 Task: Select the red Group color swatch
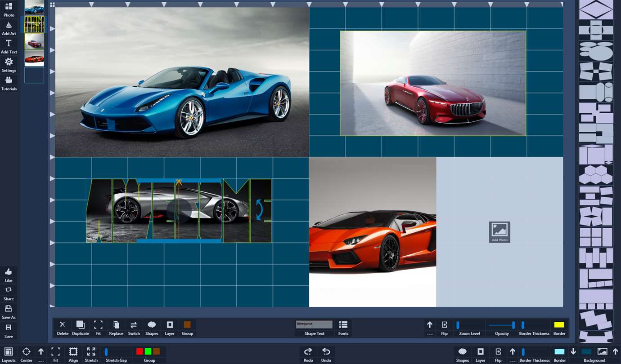pyautogui.click(x=139, y=351)
